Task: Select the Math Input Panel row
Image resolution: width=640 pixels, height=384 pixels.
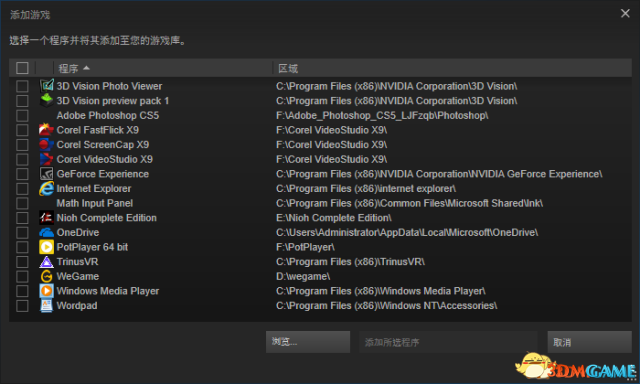Action: pyautogui.click(x=320, y=203)
